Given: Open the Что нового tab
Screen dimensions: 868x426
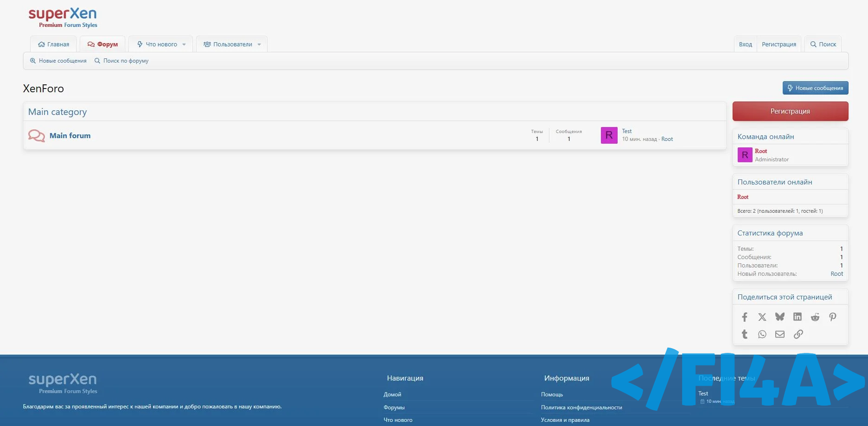Looking at the screenshot, I should click(157, 45).
